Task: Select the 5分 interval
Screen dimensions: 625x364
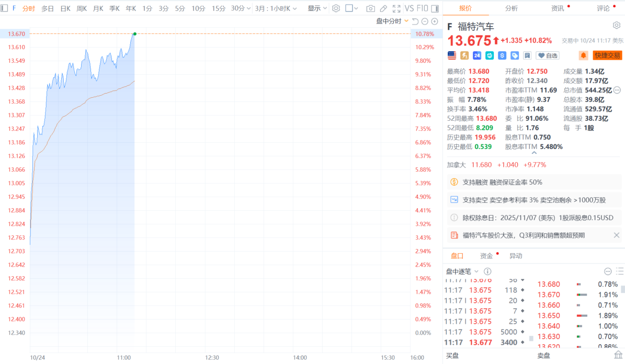Action: pos(180,8)
